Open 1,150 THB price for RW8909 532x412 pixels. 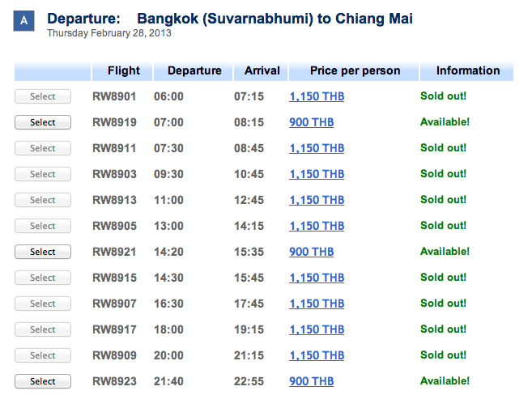click(x=317, y=355)
